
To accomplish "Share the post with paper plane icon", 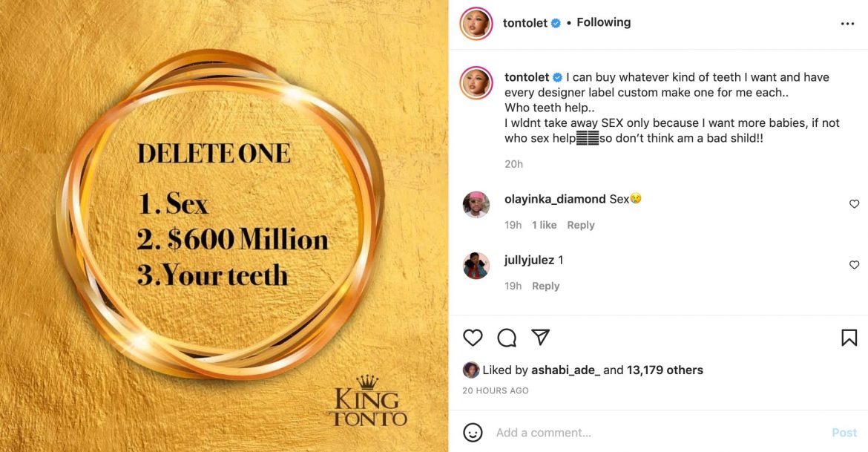I will point(541,338).
